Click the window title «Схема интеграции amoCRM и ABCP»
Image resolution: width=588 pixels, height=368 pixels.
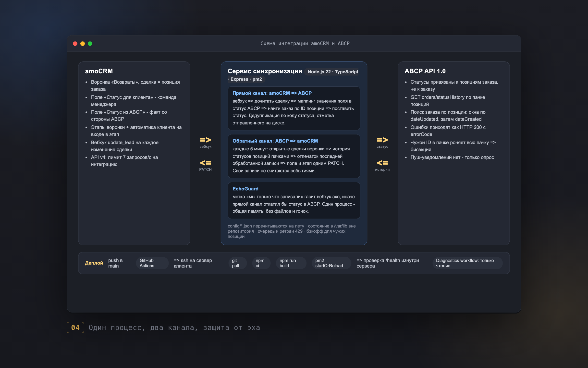[x=305, y=43]
